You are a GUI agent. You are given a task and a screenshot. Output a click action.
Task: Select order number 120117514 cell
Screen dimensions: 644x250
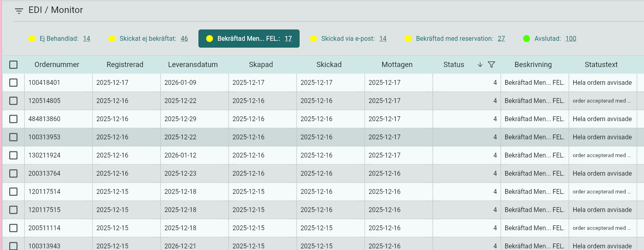58,192
